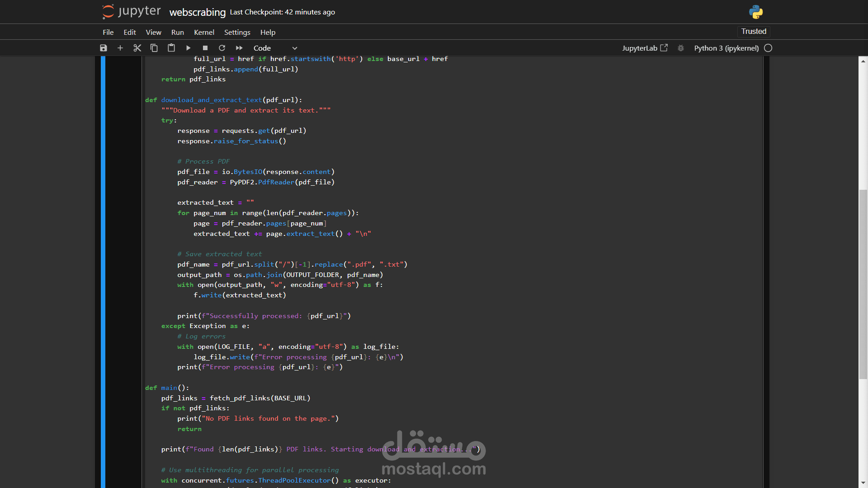Expand the cell type selector chevron
The height and width of the screenshot is (488, 868).
(295, 48)
